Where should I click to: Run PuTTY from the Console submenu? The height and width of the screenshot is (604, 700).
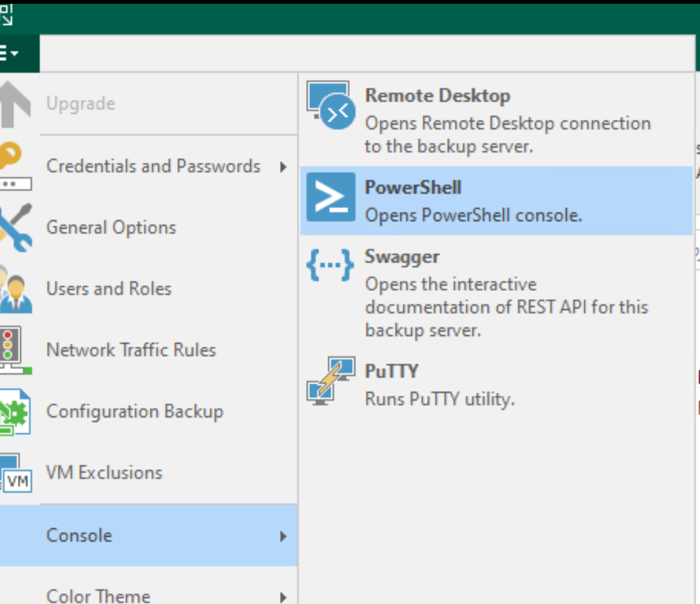(497, 384)
